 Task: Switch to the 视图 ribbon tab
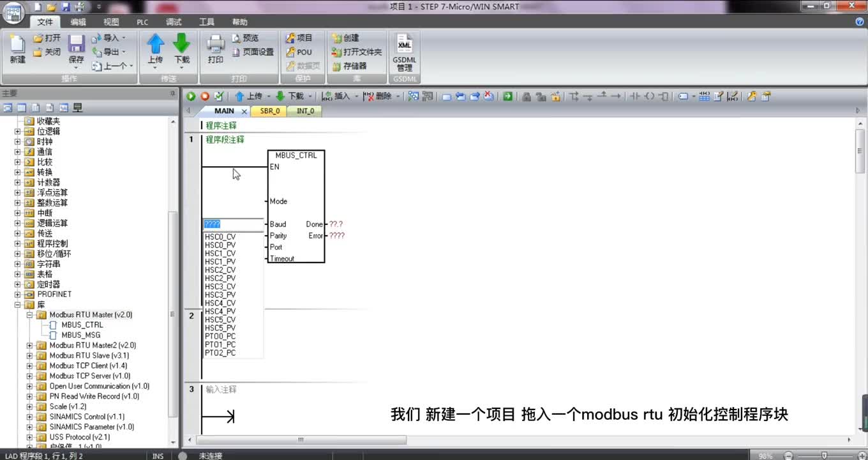point(111,22)
